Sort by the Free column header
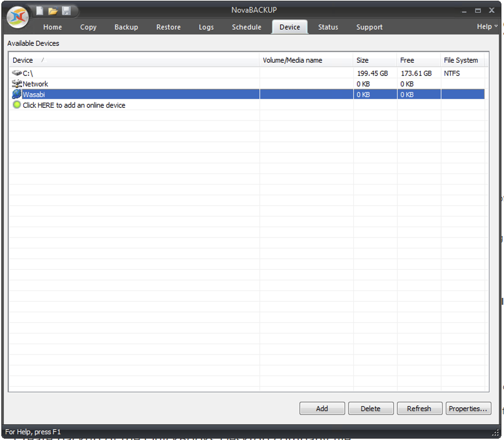This screenshot has height=440, width=504. [419, 60]
